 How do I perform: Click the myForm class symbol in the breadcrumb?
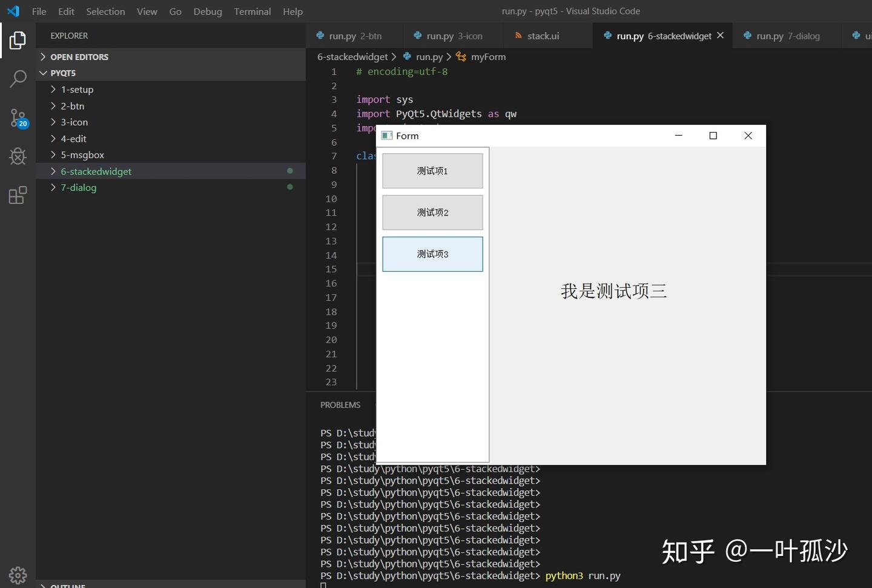click(488, 56)
